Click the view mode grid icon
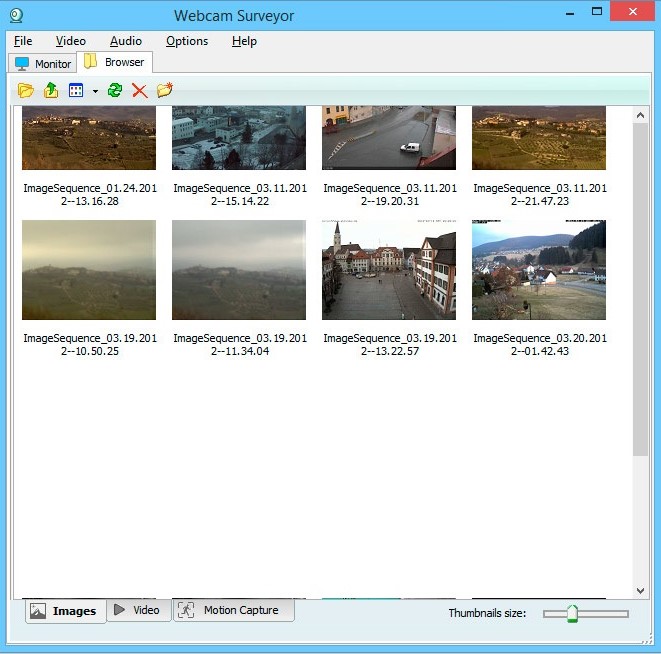This screenshot has width=661, height=654. tap(76, 90)
